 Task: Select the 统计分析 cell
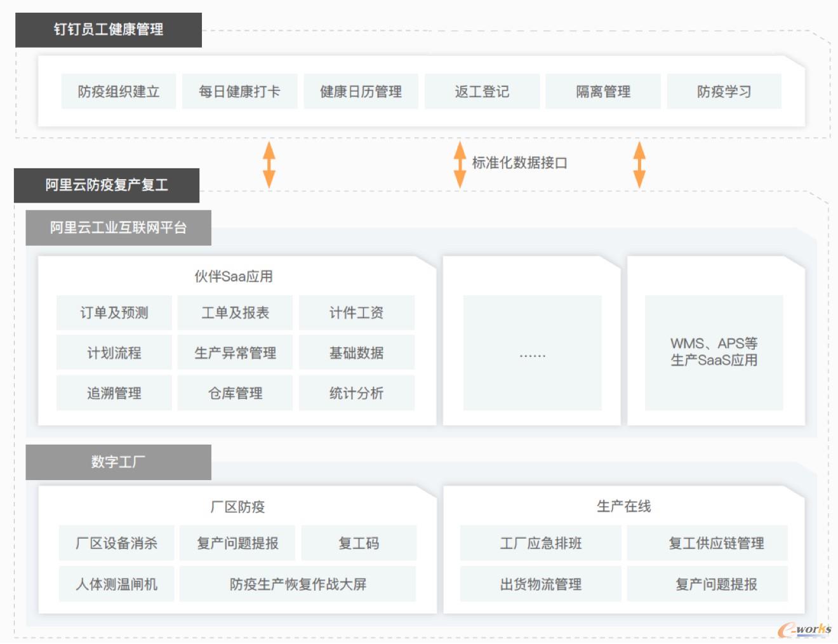pyautogui.click(x=356, y=393)
